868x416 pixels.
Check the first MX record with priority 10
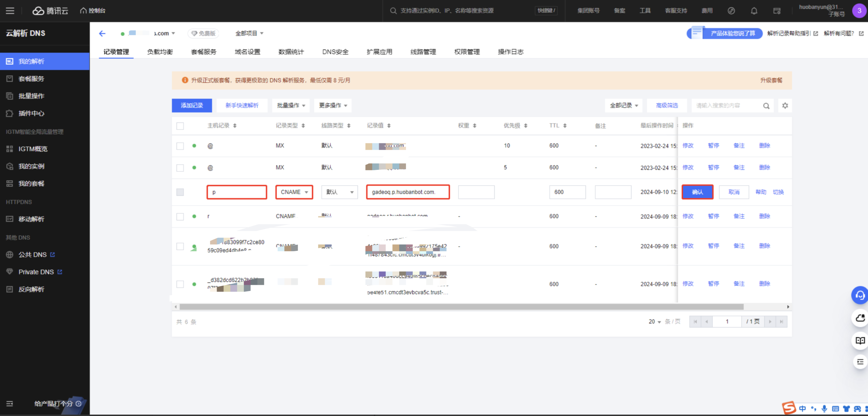pyautogui.click(x=180, y=146)
